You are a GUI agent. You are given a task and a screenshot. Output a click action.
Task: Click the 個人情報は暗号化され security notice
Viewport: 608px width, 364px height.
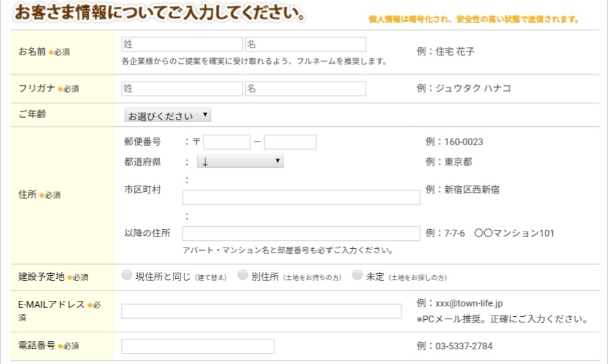click(473, 20)
